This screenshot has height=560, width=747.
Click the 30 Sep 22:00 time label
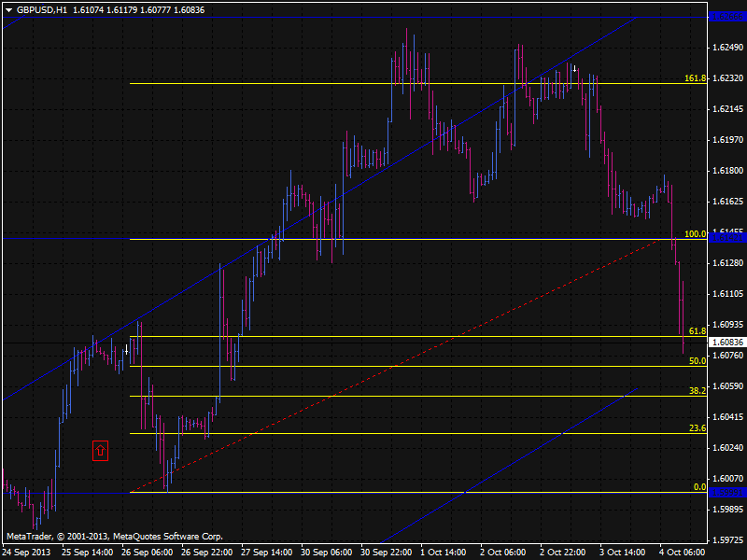[x=385, y=552]
